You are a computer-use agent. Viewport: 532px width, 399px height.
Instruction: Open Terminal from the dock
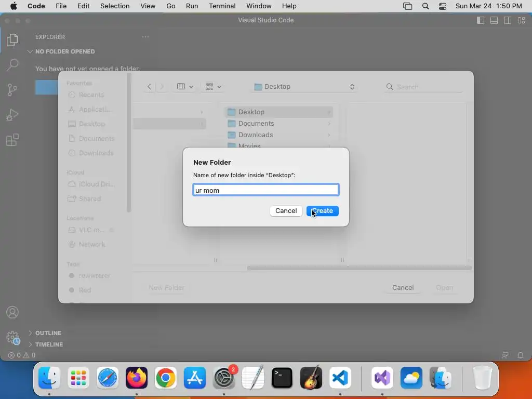coord(282,378)
